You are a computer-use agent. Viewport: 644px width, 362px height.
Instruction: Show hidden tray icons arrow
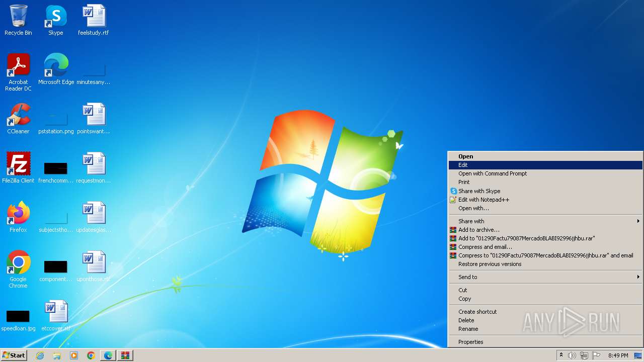pyautogui.click(x=561, y=355)
